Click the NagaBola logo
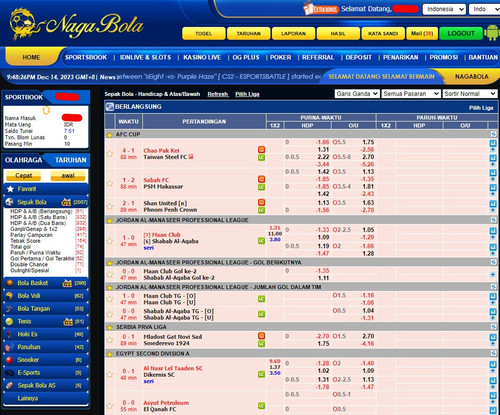Viewport: 500px width, 415px height. coord(77,24)
